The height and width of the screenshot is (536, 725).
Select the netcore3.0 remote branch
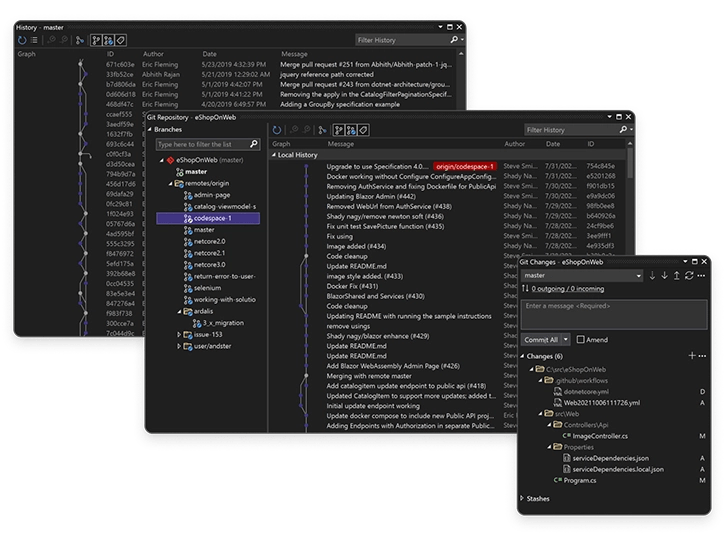[x=209, y=265]
